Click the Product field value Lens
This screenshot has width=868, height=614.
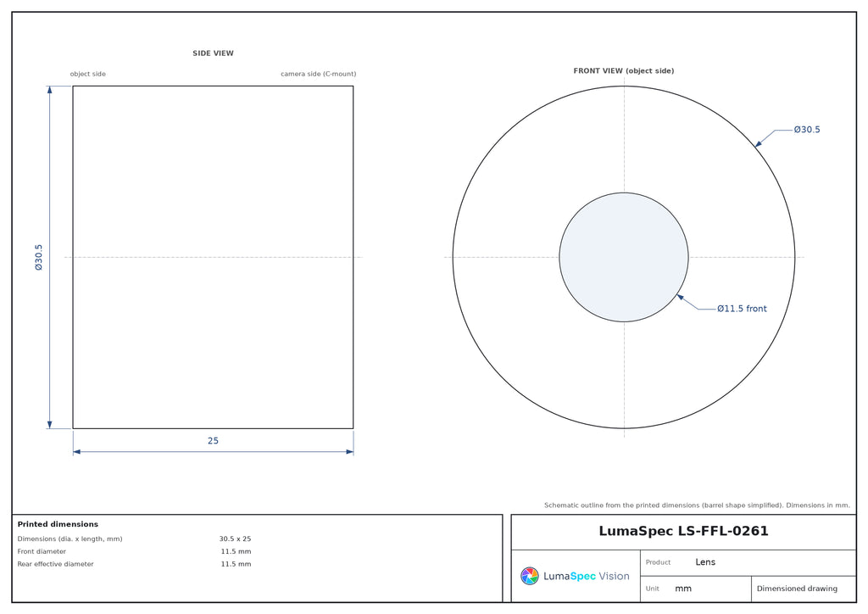705,562
